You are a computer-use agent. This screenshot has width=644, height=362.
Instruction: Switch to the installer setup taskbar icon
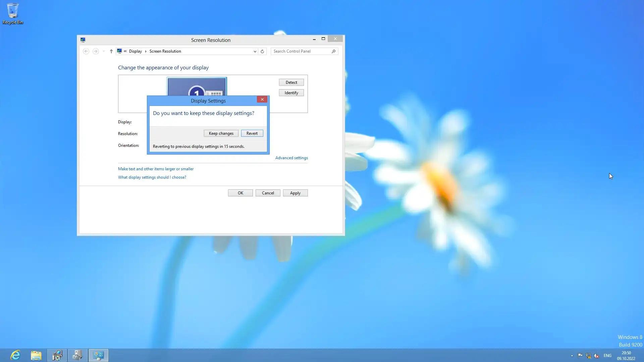pyautogui.click(x=57, y=355)
